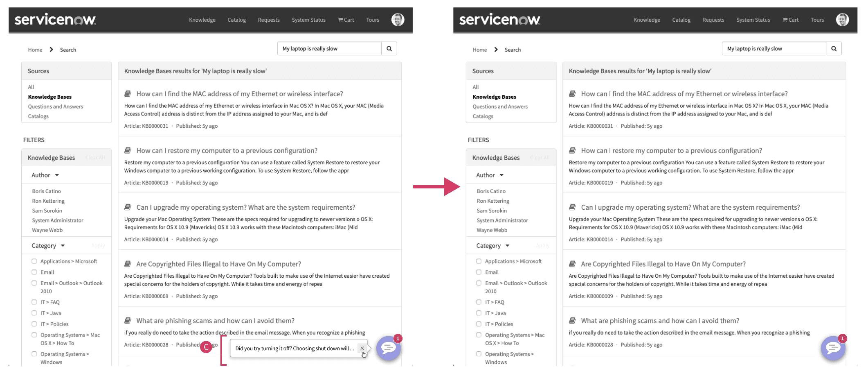
Task: Click book icon beside phishing scams article, right screenshot
Action: click(x=572, y=320)
